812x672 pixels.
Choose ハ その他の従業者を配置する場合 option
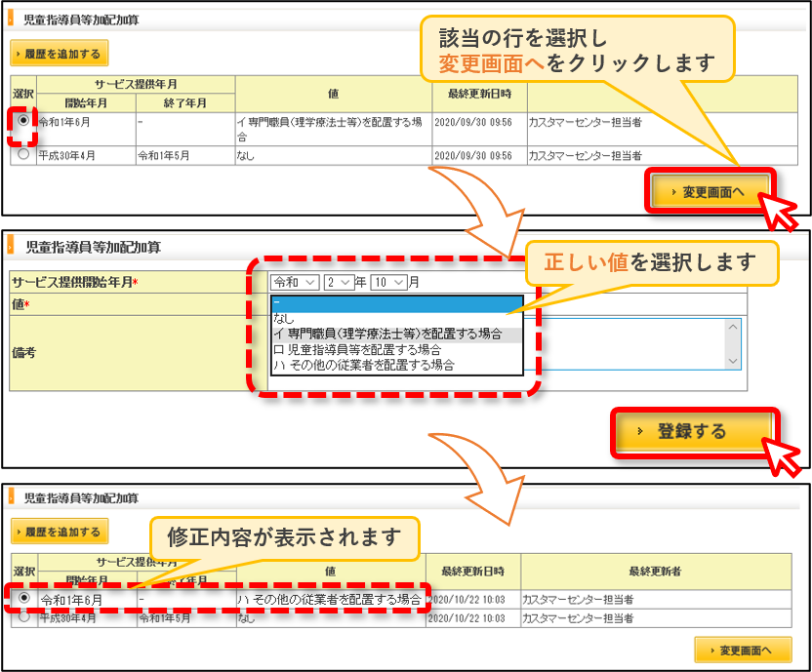coord(398,365)
